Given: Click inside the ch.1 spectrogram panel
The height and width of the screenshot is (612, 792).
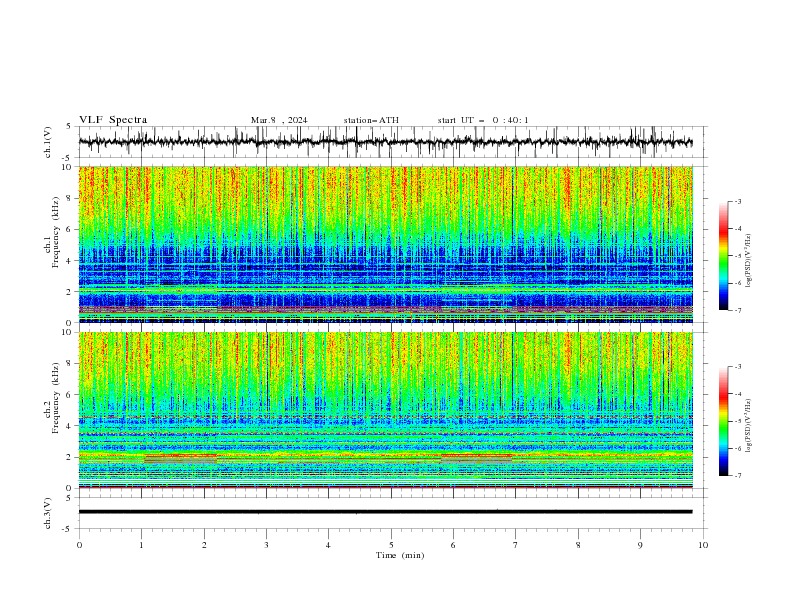Looking at the screenshot, I should pyautogui.click(x=385, y=244).
